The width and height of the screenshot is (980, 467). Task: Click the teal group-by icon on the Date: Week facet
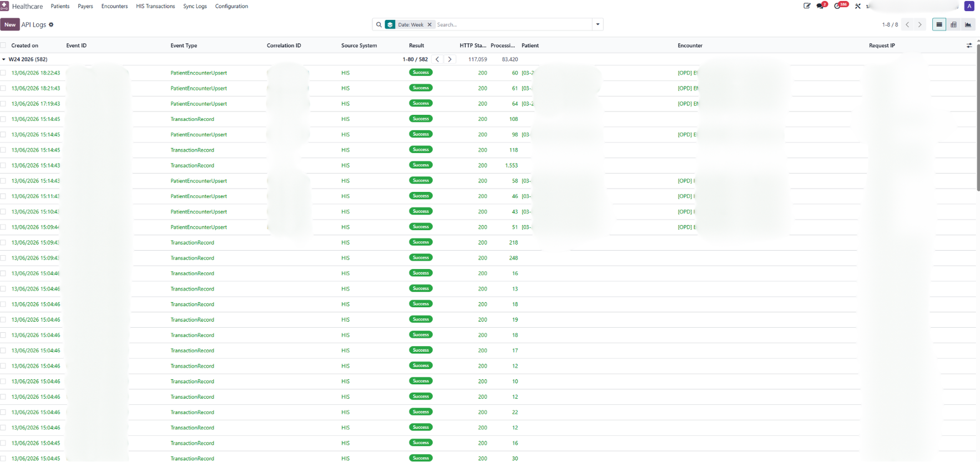tap(390, 24)
